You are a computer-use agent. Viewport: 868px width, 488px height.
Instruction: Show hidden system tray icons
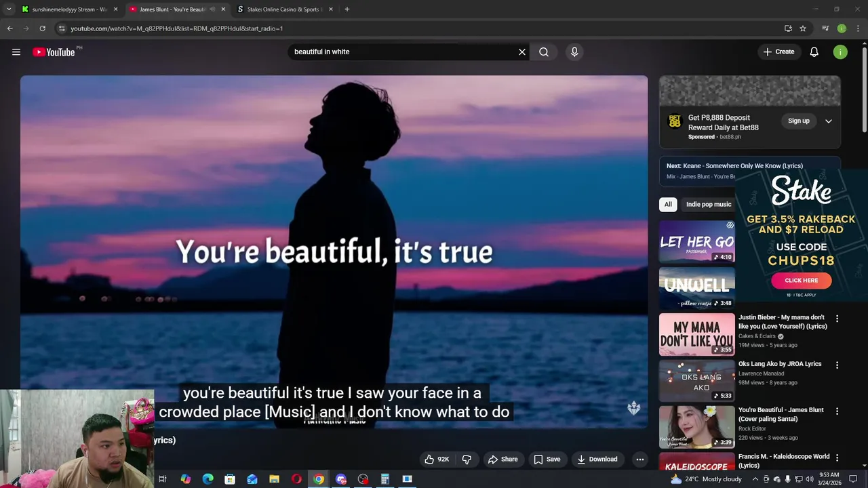[x=755, y=479]
